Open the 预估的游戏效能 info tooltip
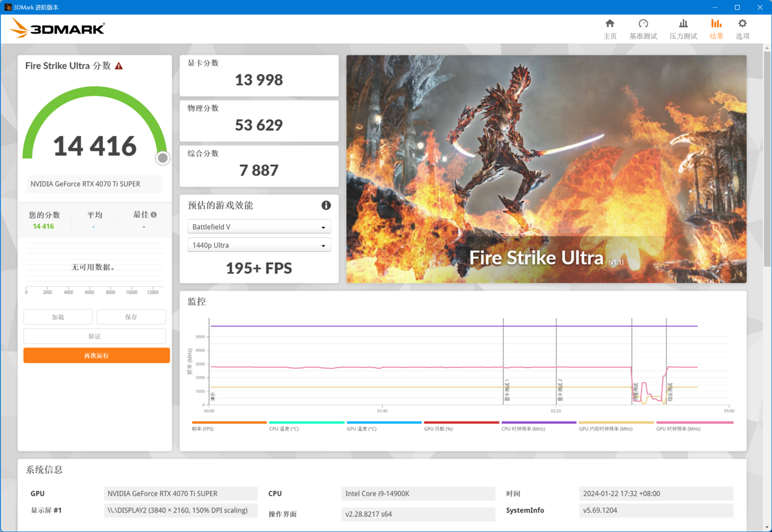Image resolution: width=772 pixels, height=532 pixels. click(x=326, y=205)
